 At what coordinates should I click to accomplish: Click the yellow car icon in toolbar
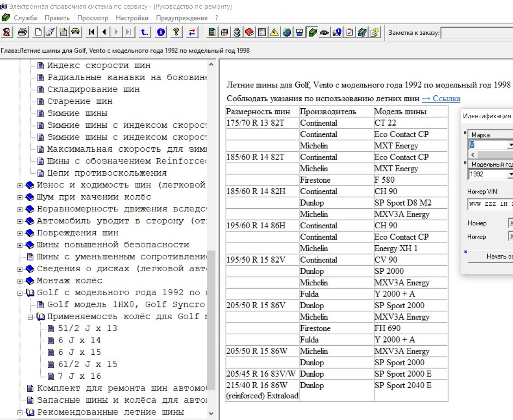point(75,32)
